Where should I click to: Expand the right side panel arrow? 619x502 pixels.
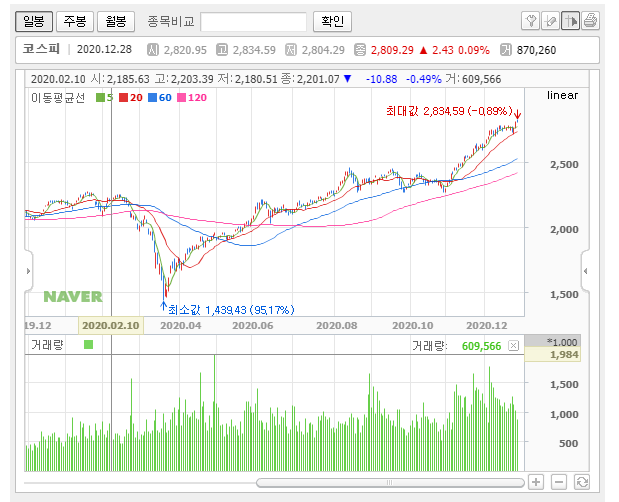click(585, 271)
